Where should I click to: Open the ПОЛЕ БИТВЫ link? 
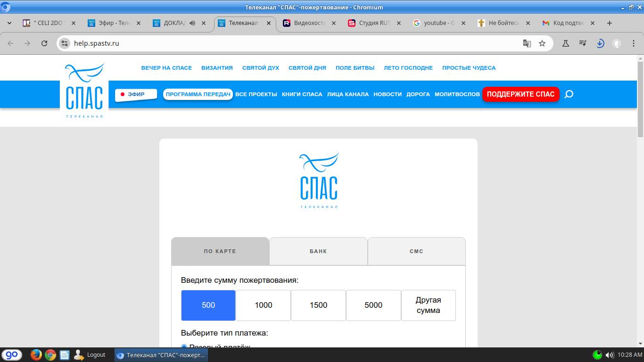355,68
